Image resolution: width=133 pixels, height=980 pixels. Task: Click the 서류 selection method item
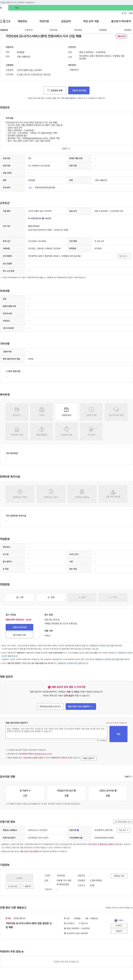pos(20,597)
